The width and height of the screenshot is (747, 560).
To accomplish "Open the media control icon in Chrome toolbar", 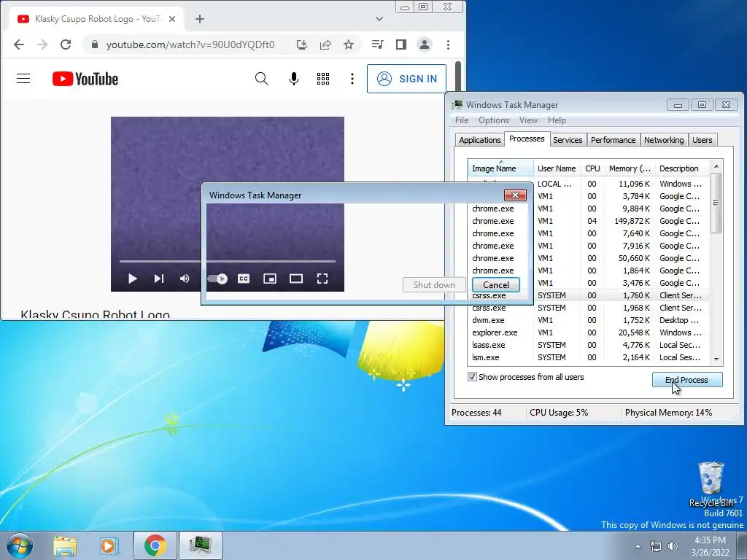I will point(377,44).
